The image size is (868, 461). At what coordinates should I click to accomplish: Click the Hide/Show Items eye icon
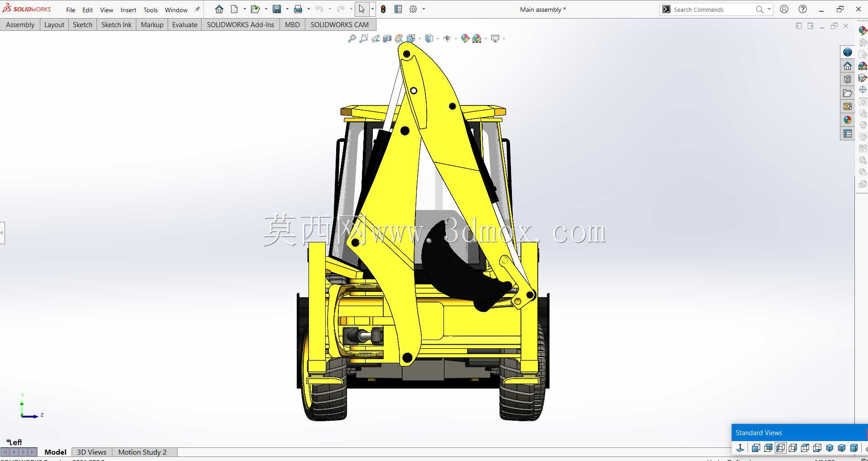(x=447, y=38)
